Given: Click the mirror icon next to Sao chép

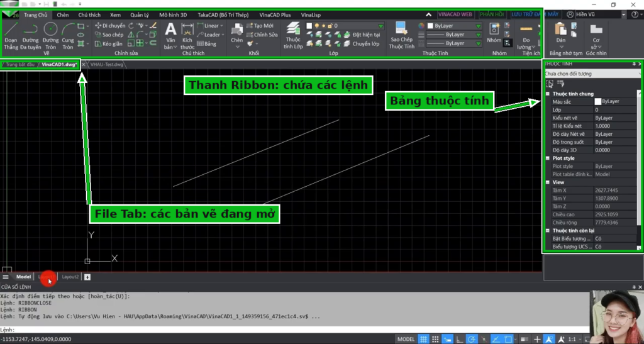Looking at the screenshot, I should 131,35.
